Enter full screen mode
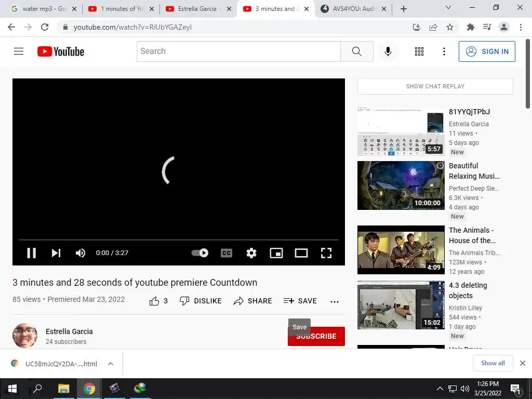 click(326, 253)
